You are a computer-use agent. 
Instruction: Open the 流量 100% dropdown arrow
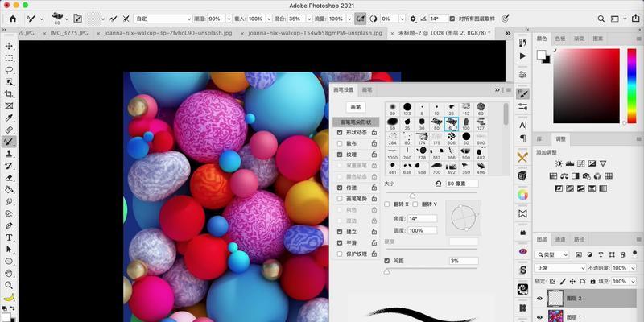[349, 19]
